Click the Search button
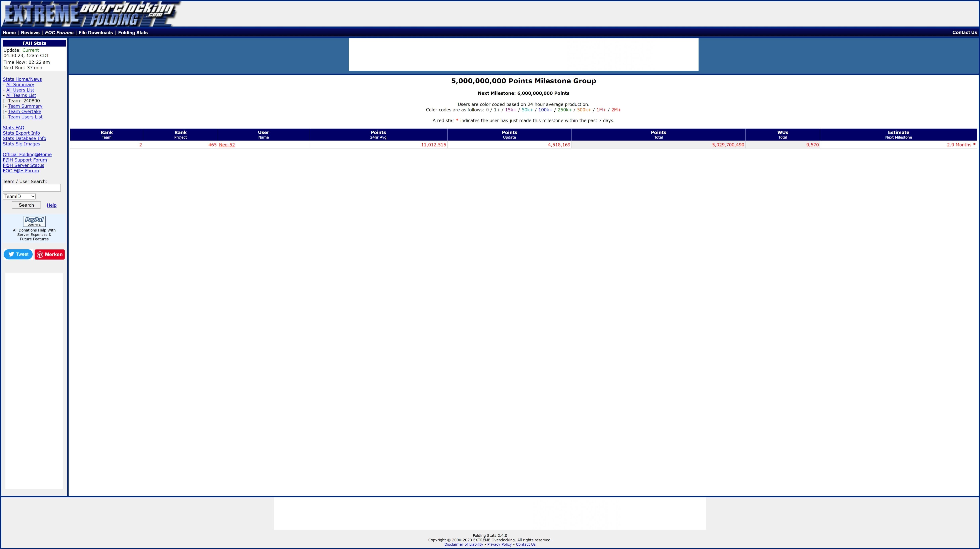The image size is (980, 549). tap(26, 205)
